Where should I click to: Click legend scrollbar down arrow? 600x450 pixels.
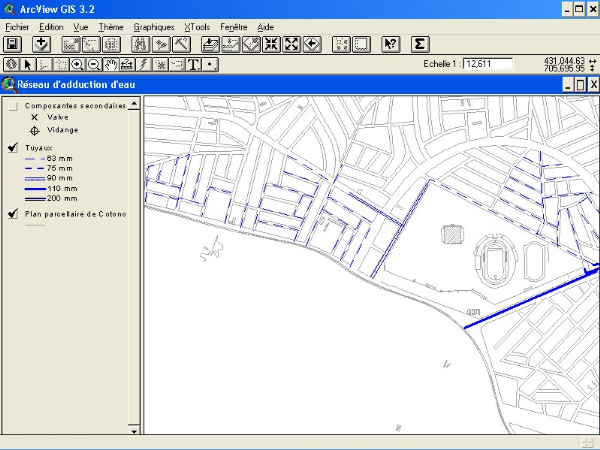(x=135, y=429)
